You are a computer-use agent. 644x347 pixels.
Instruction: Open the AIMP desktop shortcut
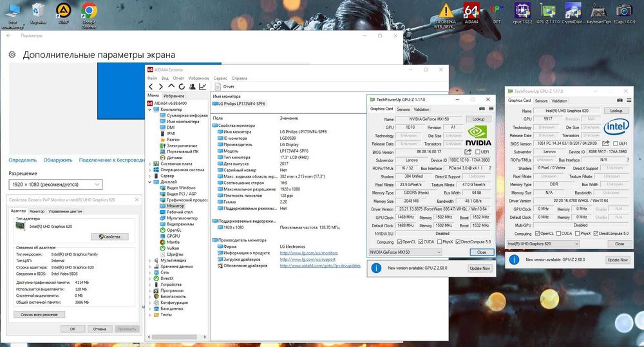click(64, 13)
